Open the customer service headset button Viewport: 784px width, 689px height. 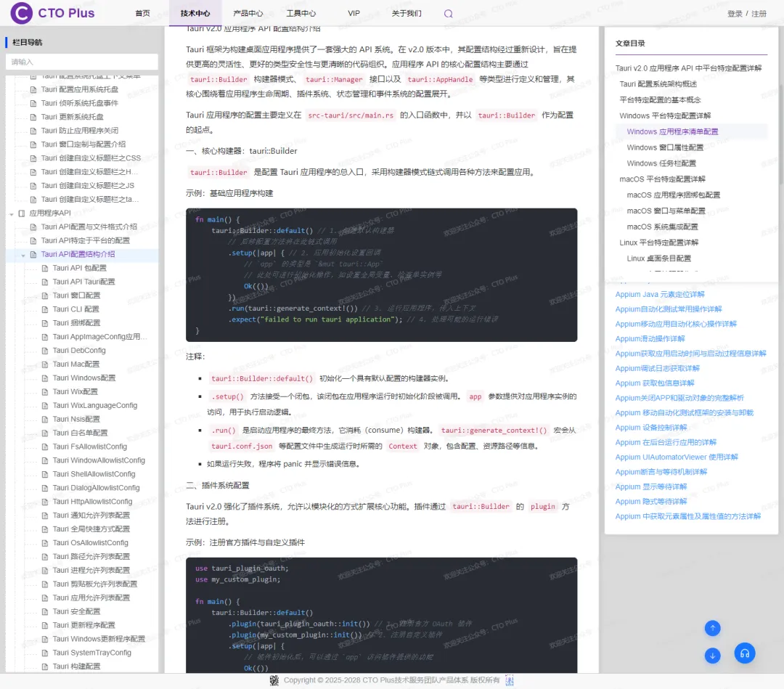click(745, 653)
